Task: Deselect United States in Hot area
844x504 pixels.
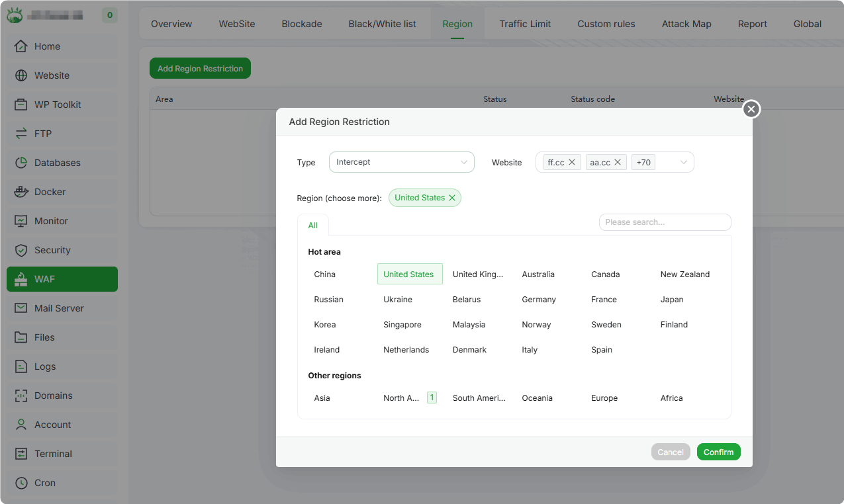Action: 409,274
